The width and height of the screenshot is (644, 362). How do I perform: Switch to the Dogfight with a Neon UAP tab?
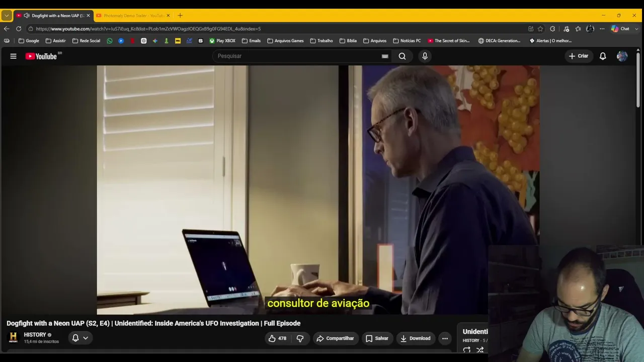coord(53,16)
